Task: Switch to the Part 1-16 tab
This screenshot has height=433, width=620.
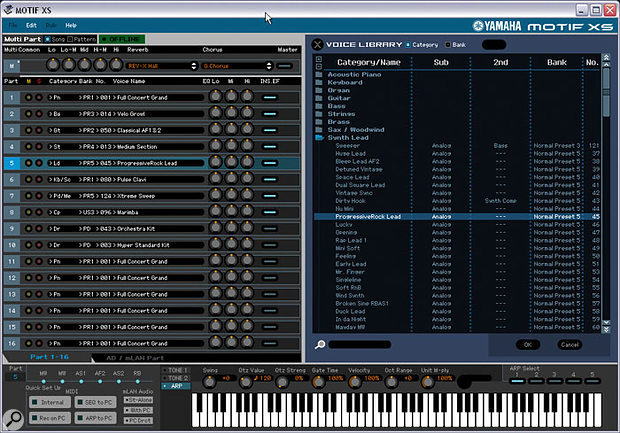Action: click(50, 357)
